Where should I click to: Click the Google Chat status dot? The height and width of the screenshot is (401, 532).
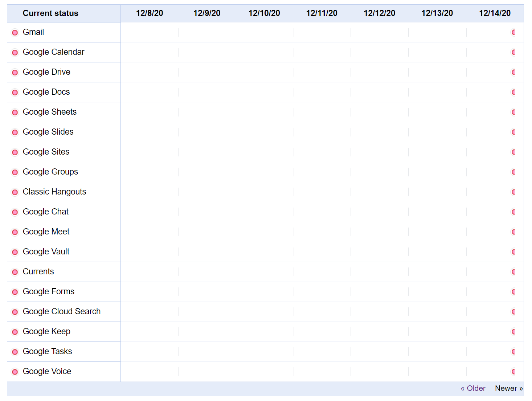tap(15, 212)
